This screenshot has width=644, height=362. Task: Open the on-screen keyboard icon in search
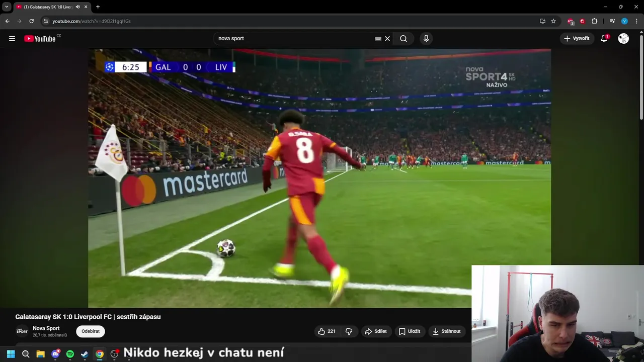pos(378,39)
